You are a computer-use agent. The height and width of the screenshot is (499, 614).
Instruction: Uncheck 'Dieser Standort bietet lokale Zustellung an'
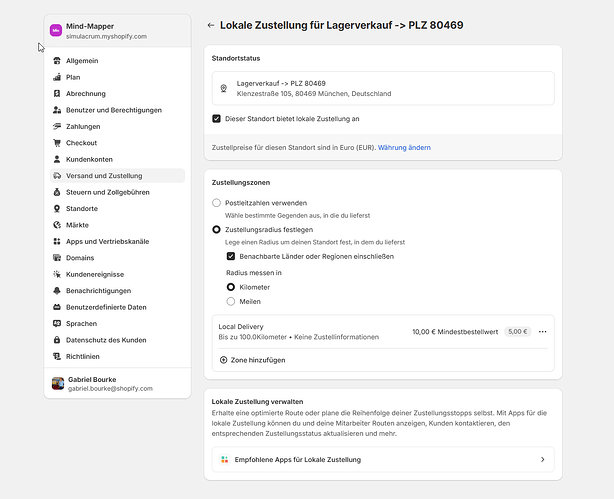click(217, 118)
